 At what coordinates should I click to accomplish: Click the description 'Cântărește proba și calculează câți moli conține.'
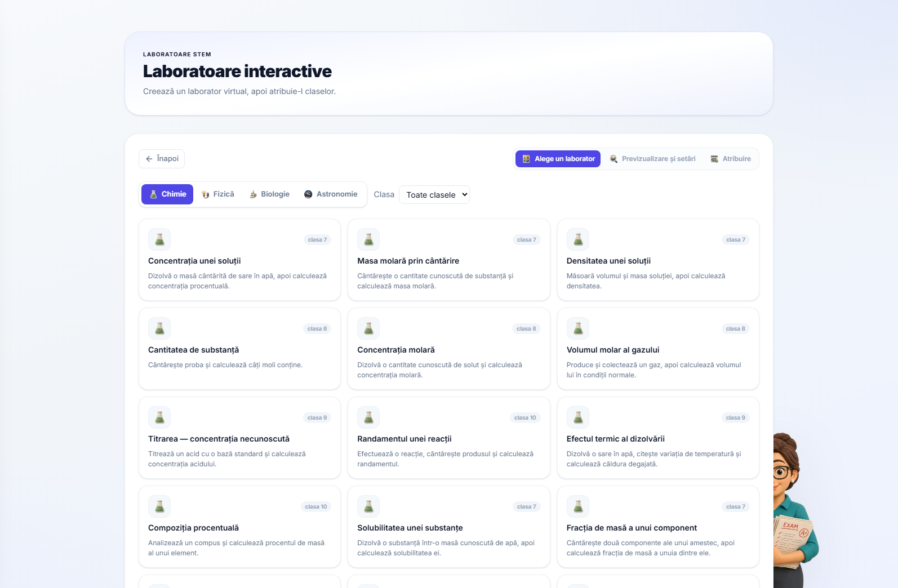225,365
